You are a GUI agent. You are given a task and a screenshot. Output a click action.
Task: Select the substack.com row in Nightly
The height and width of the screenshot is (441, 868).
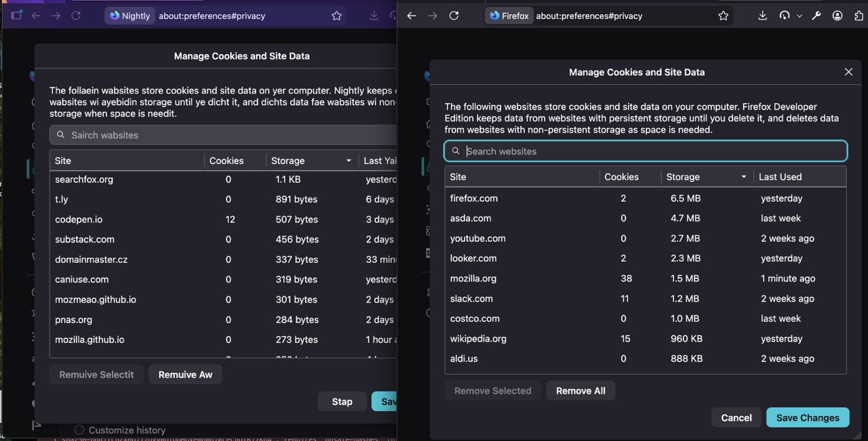[223, 239]
